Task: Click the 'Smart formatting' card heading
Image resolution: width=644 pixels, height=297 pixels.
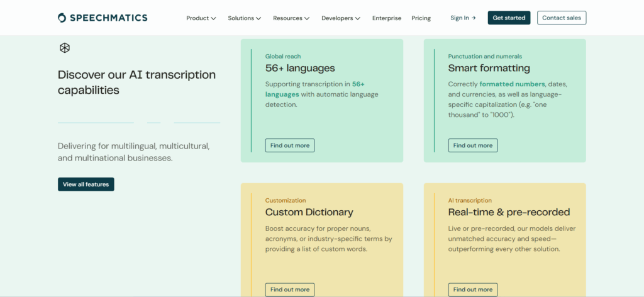Action: pos(489,68)
